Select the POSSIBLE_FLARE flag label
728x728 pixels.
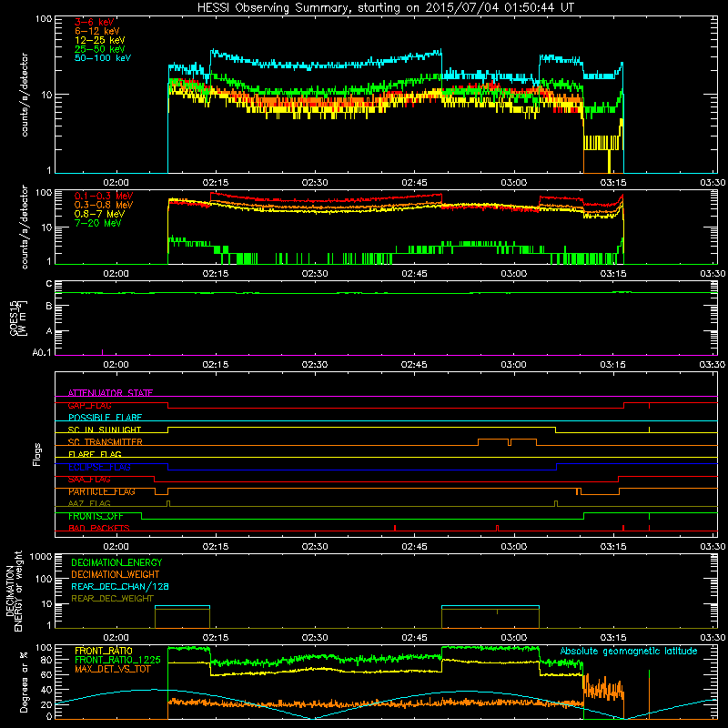pyautogui.click(x=105, y=418)
